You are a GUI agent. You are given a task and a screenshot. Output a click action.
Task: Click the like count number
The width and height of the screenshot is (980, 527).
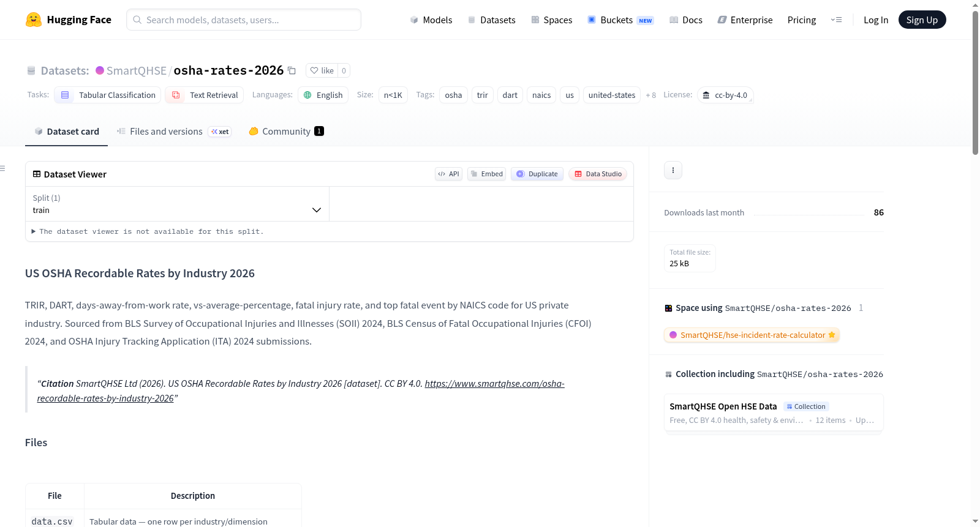(344, 70)
